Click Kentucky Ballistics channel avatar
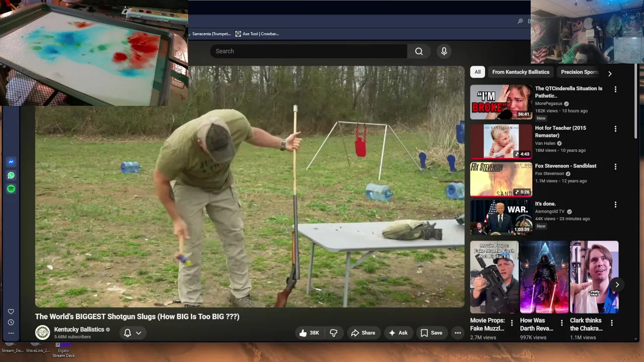 [42, 332]
